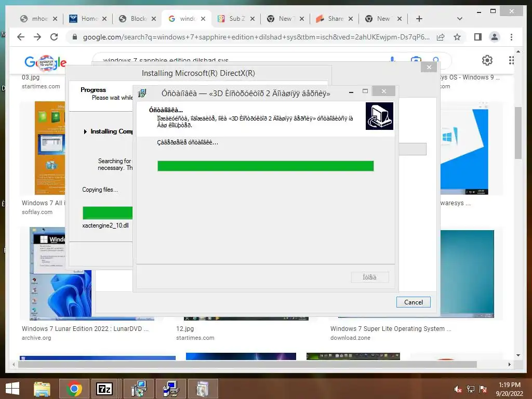This screenshot has height=399, width=532.
Task: Click the muted volume tray icon
Action: pos(458,389)
